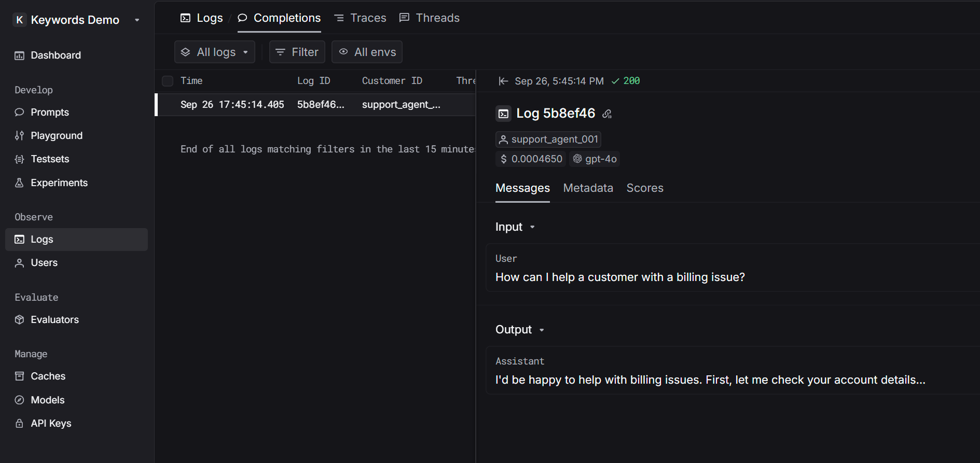Open Caches in the Manage section
The image size is (980, 463).
(x=48, y=376)
